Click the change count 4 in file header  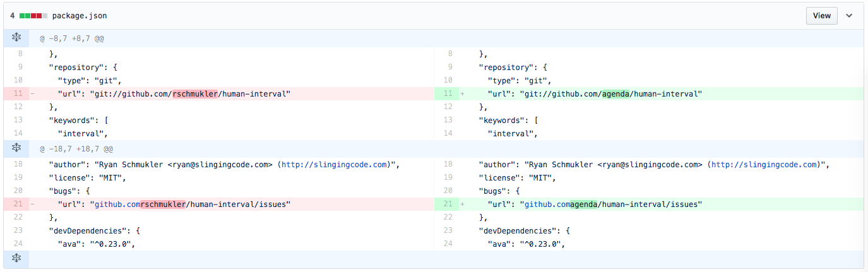(x=13, y=16)
